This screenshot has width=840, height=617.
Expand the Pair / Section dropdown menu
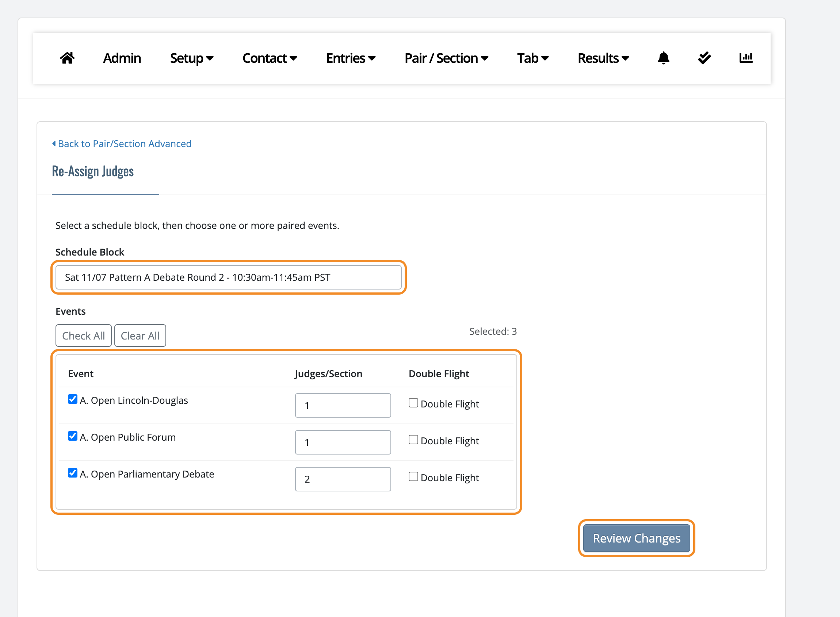pyautogui.click(x=447, y=58)
